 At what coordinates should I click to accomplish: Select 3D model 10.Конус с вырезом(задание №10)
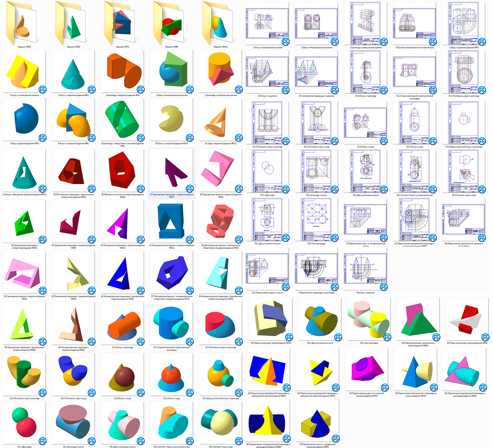coord(172,120)
